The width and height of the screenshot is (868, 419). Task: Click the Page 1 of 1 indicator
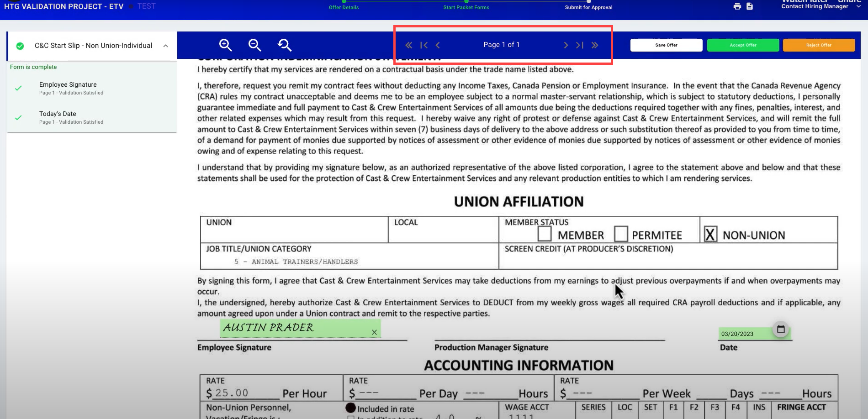[x=501, y=45]
